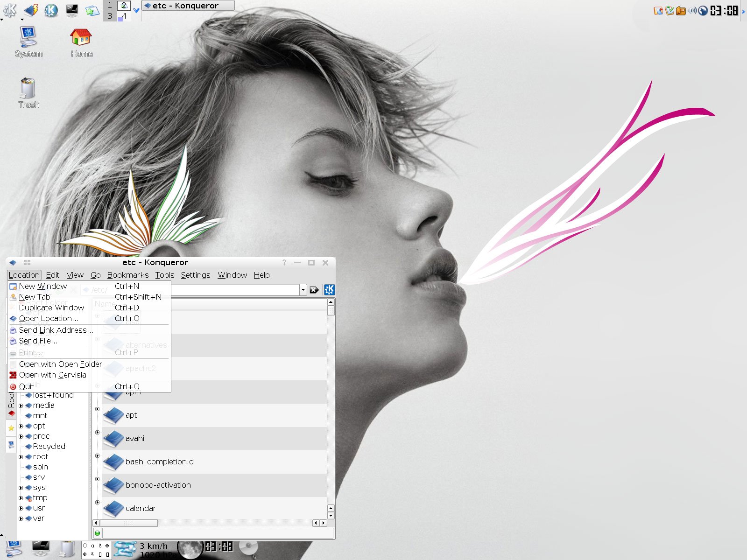Expand the var folder in sidebar tree
747x560 pixels.
(21, 518)
